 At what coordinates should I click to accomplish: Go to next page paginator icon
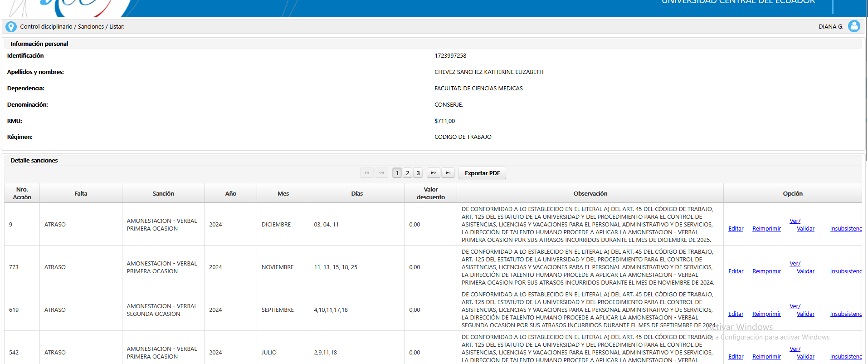point(434,173)
